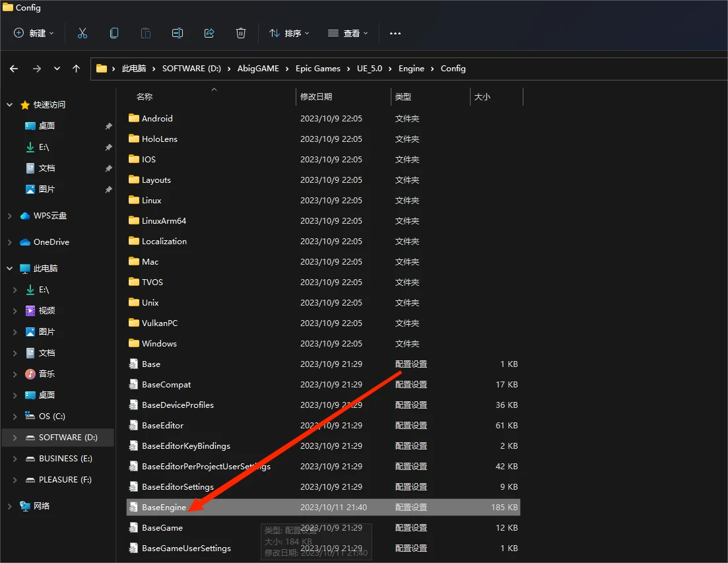Open the 排序 (Sort) dropdown
Viewport: 728px width, 563px height.
coord(289,33)
